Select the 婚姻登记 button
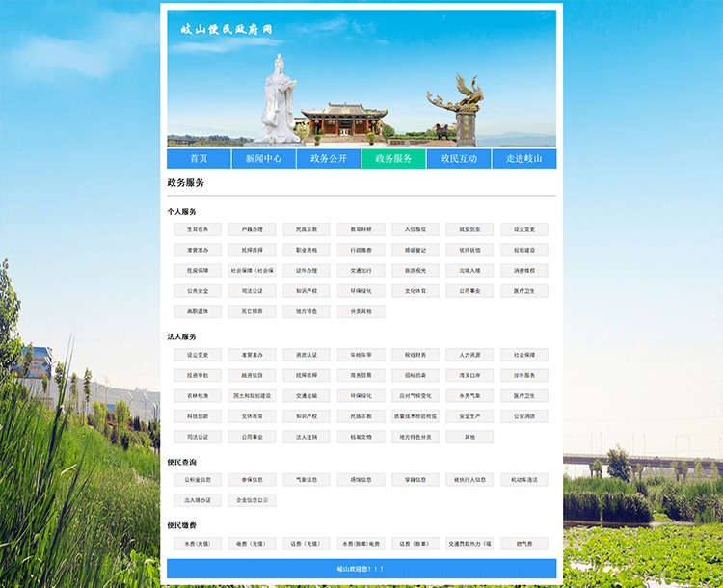This screenshot has width=723, height=588. pos(415,250)
